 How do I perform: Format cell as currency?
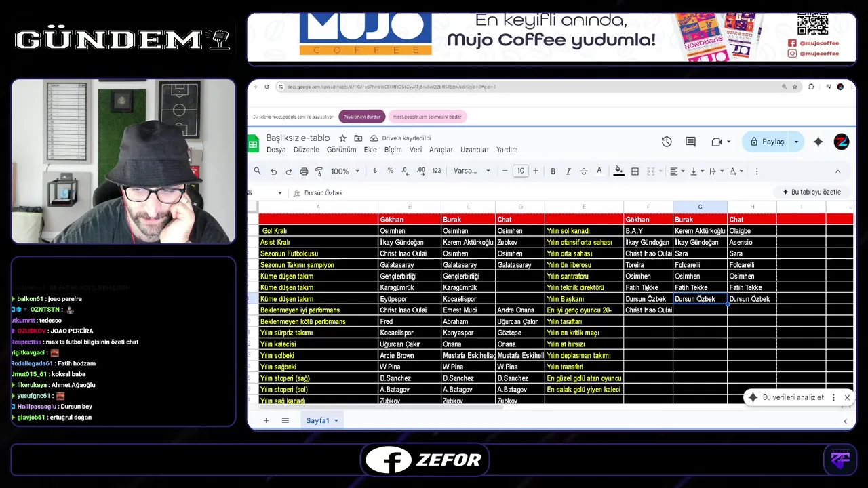point(375,171)
